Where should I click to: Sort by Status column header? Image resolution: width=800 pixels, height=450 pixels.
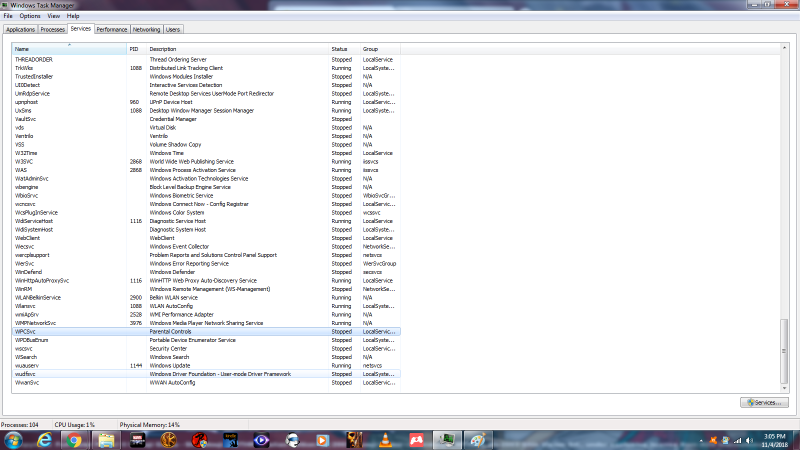[344, 49]
